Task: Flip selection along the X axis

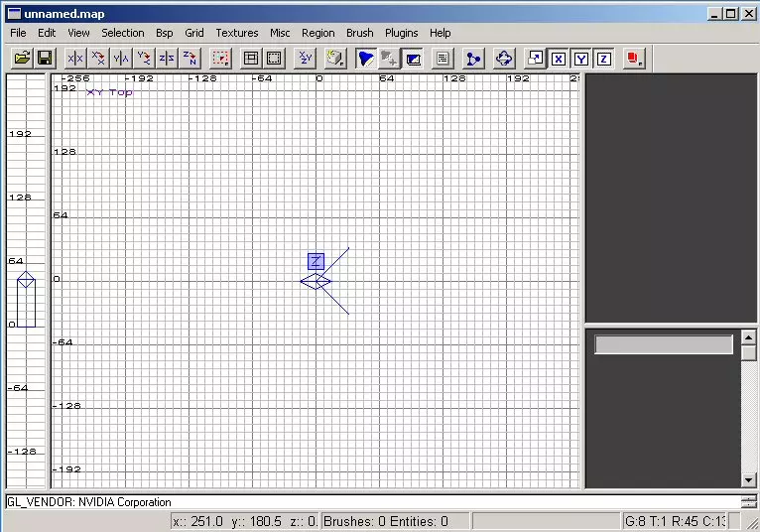Action: [x=75, y=59]
